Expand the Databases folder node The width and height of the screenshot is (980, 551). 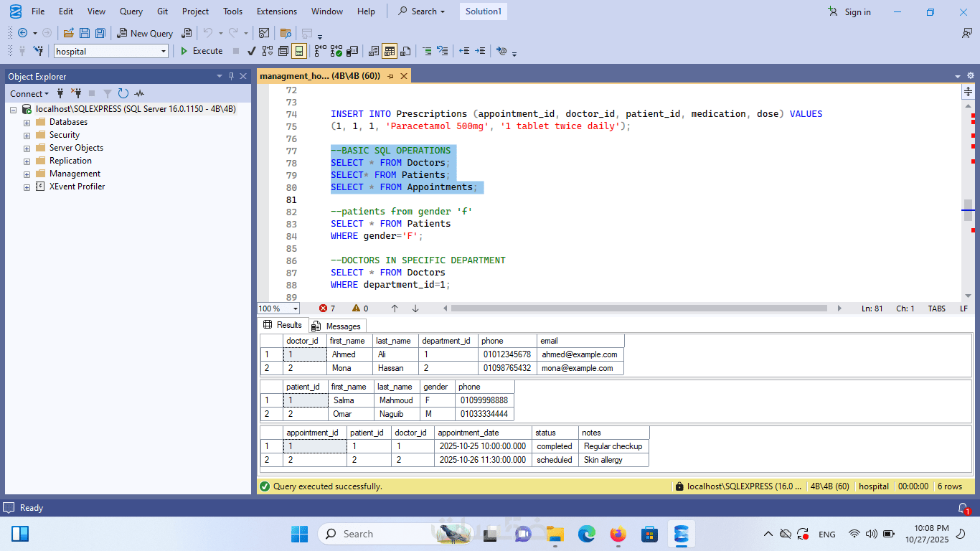point(27,122)
